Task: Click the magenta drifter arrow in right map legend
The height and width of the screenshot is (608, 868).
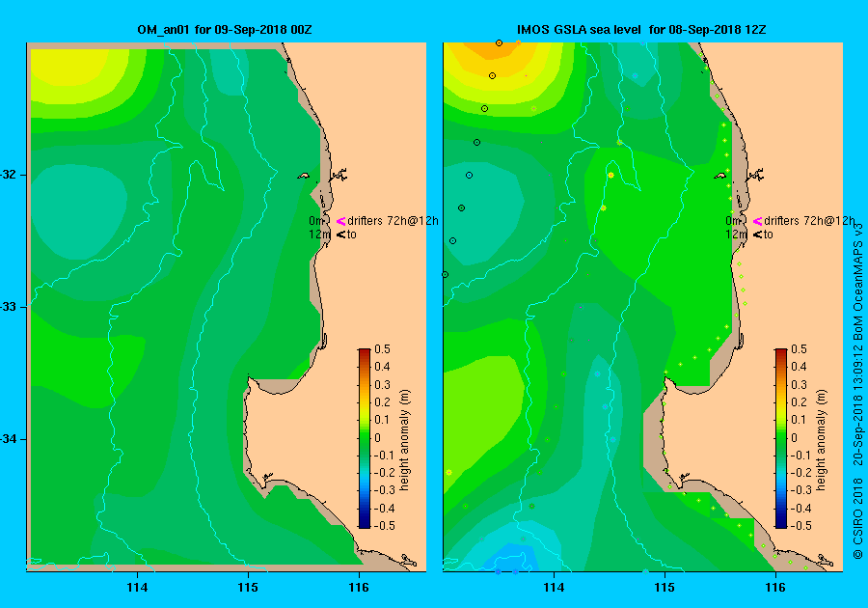Action: pyautogui.click(x=757, y=221)
